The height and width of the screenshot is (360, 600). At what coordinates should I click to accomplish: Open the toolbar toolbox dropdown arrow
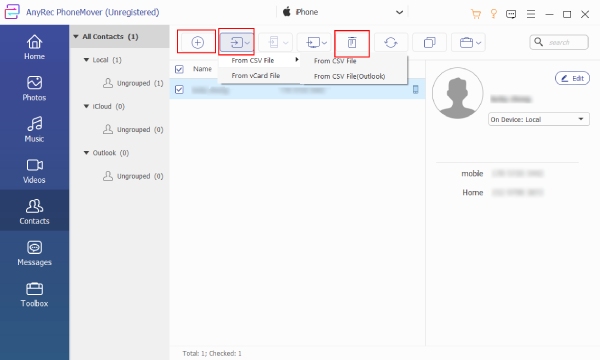tap(478, 42)
